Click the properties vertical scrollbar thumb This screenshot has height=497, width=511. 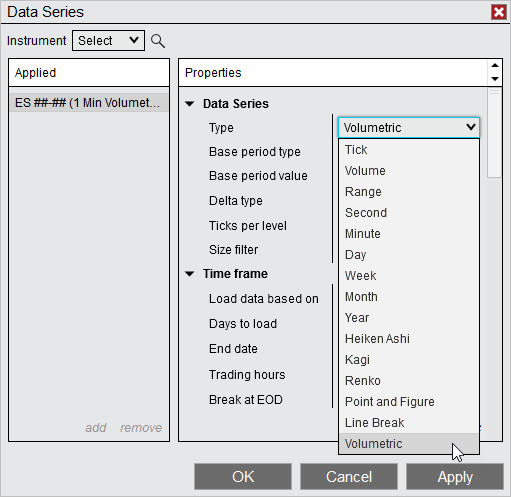point(494,133)
